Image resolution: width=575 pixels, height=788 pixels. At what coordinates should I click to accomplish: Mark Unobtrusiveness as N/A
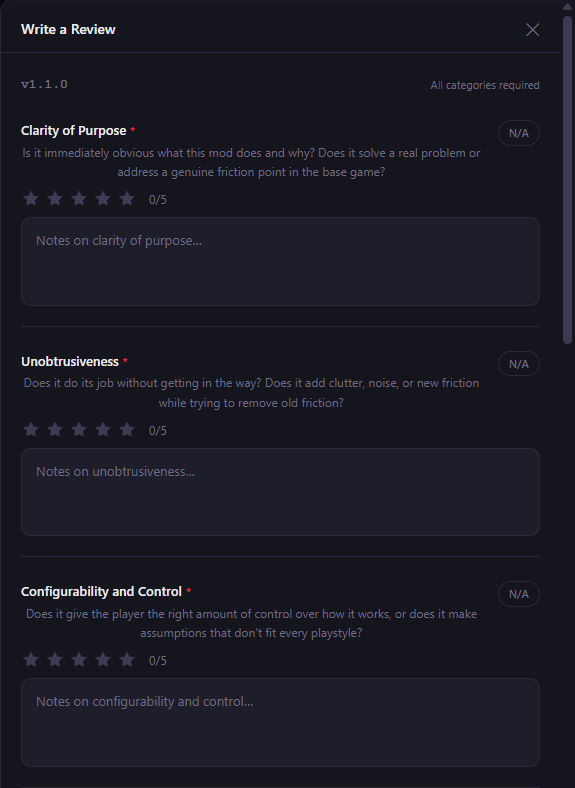point(519,364)
